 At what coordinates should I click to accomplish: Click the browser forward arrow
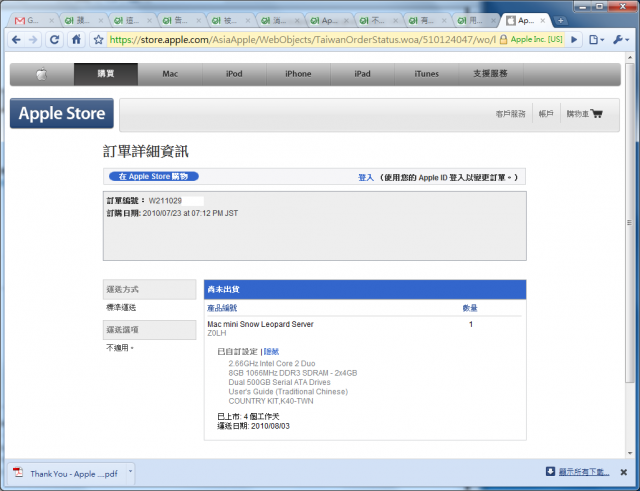click(x=33, y=40)
